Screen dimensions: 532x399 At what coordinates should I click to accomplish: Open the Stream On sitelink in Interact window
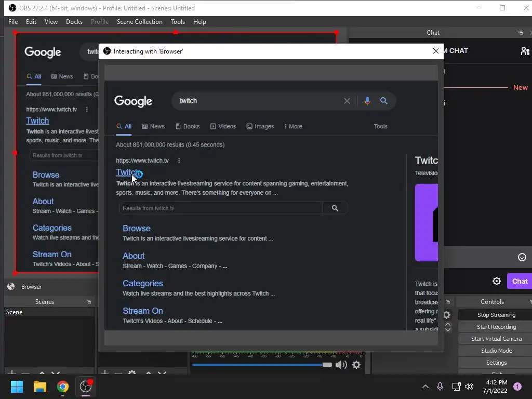point(142,311)
